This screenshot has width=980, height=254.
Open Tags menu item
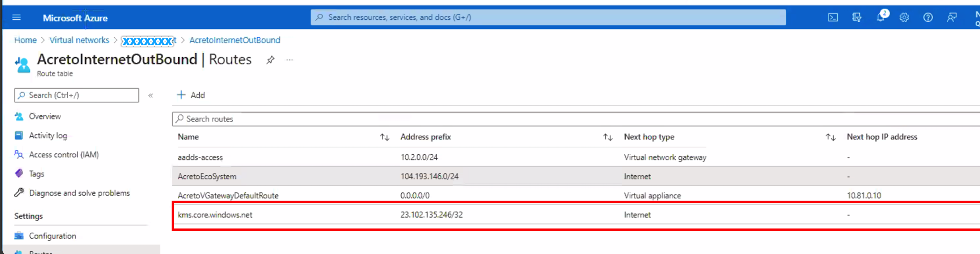click(36, 174)
